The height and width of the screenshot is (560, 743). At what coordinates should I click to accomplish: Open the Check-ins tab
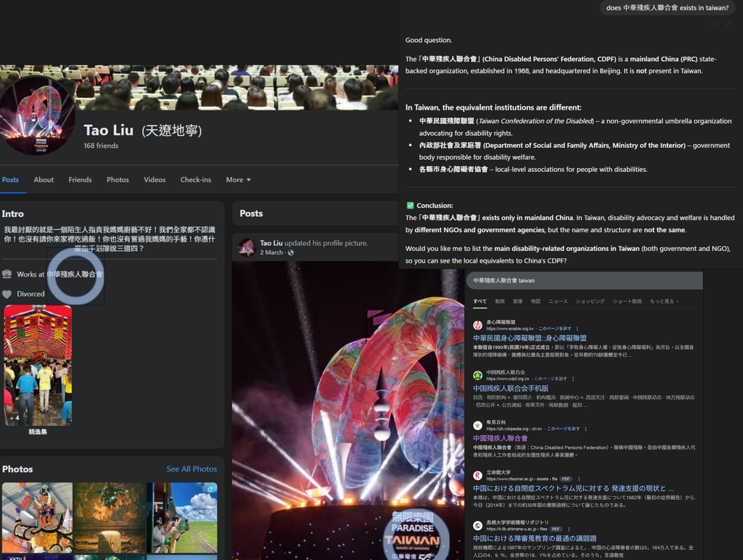click(196, 180)
